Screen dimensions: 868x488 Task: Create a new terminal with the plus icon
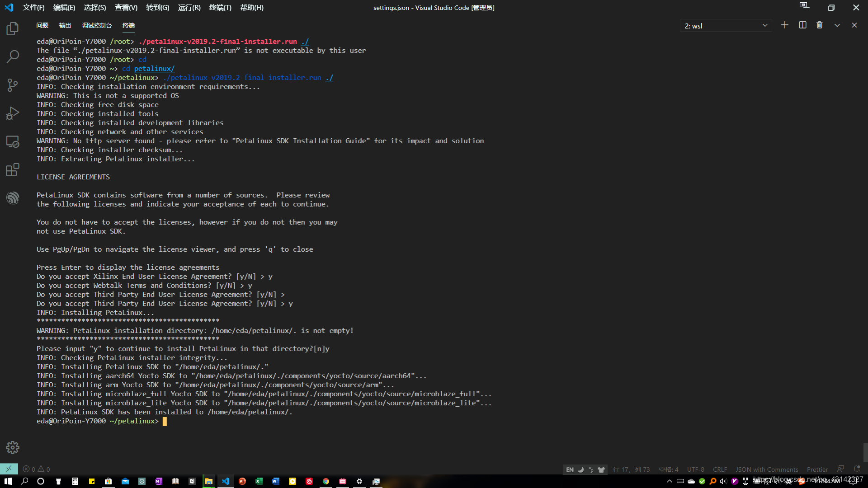[785, 25]
